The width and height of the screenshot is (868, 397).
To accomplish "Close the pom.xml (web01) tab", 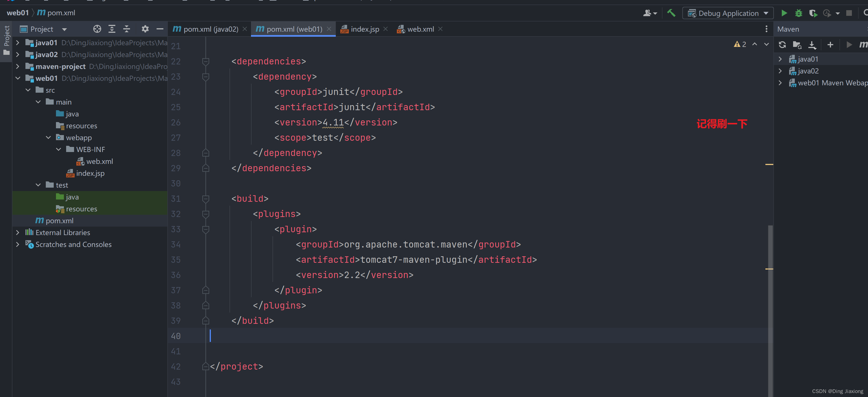I will tap(329, 29).
